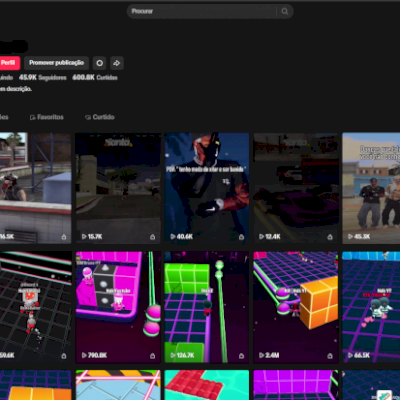
Task: Open the red blocks on turquoise video
Action: pos(207,385)
